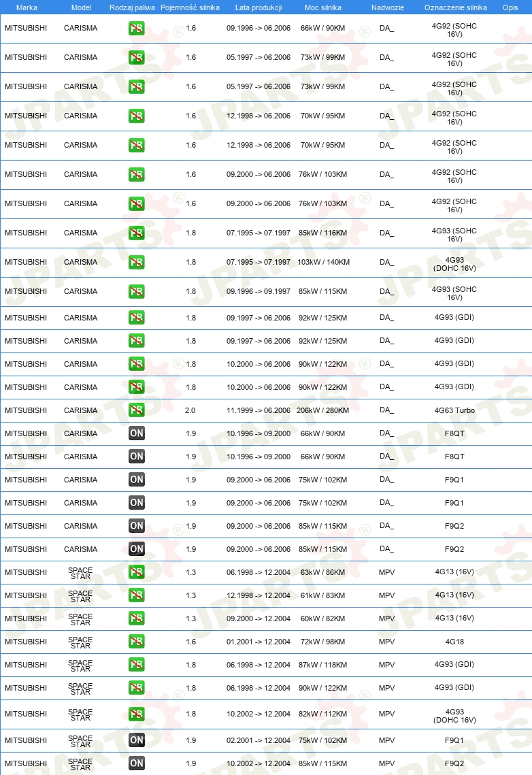Select MITSUBISHI cell in the 103kW / 140KM row
The width and height of the screenshot is (532, 775).
(x=26, y=262)
